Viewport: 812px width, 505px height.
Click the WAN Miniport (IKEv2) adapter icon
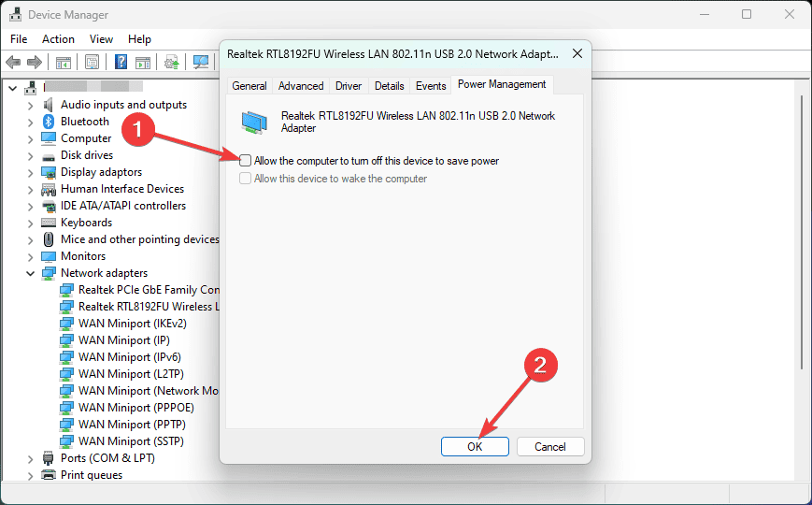pos(66,324)
